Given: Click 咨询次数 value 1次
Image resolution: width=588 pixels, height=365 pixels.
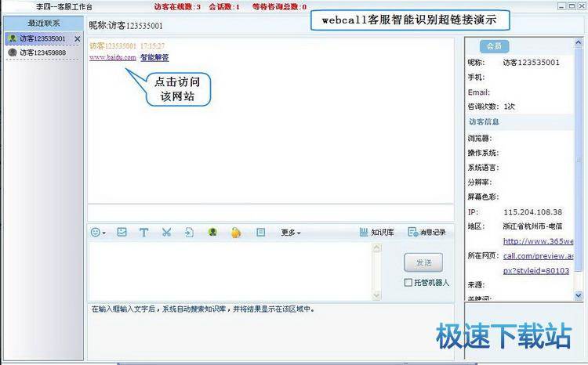Looking at the screenshot, I should [x=510, y=107].
